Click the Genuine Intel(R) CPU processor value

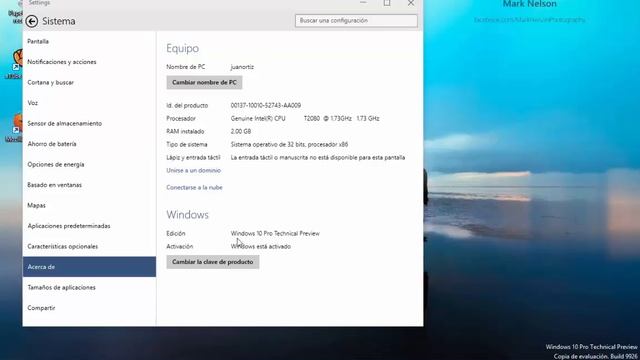click(305, 118)
